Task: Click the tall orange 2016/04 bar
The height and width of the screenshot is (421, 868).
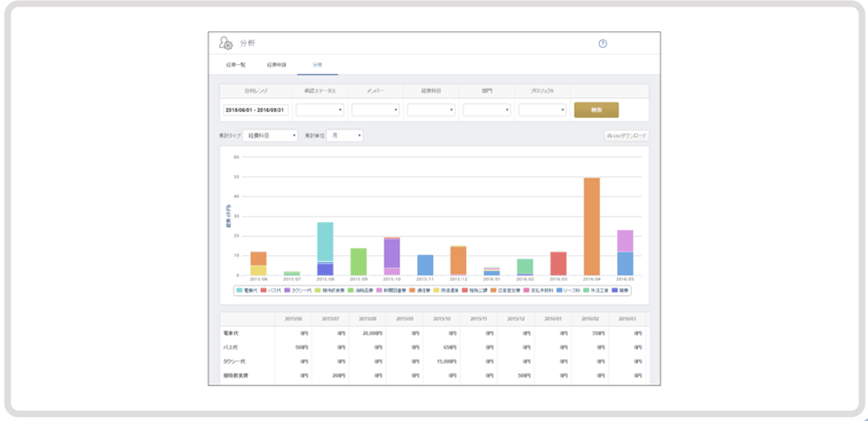Action: point(591,226)
